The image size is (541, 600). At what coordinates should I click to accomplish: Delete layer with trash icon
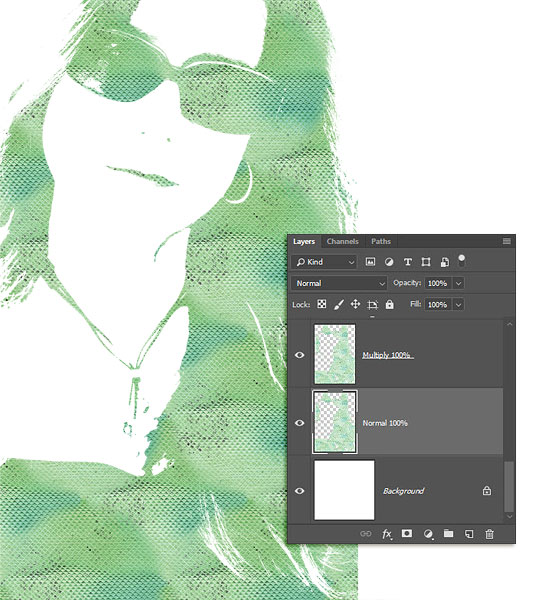coord(489,534)
